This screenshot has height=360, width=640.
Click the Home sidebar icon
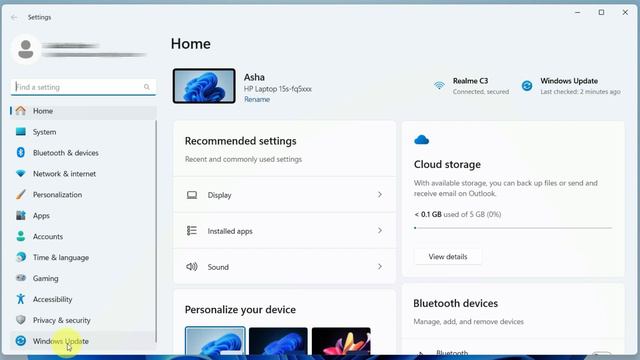point(20,111)
